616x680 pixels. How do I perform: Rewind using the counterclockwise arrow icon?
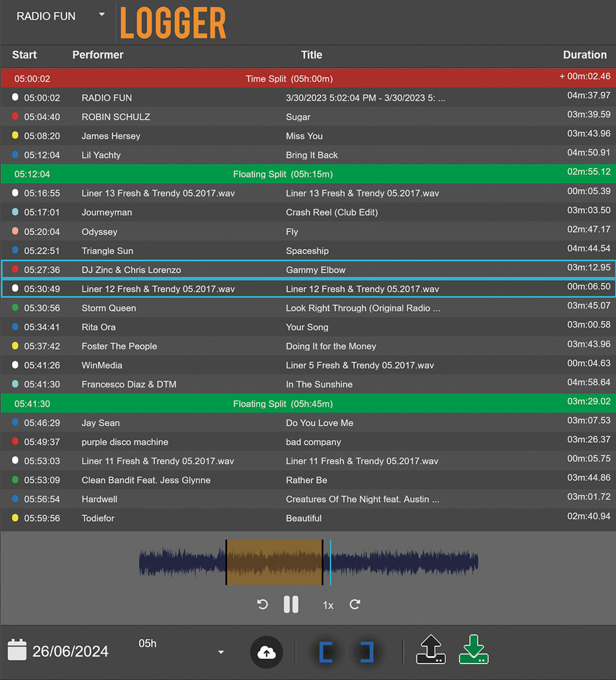[x=263, y=604]
